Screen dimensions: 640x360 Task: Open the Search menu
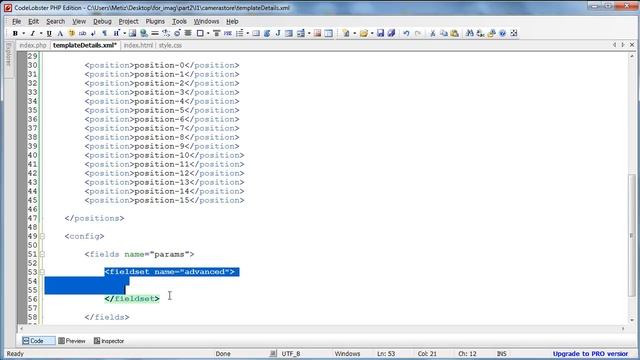coord(56,21)
